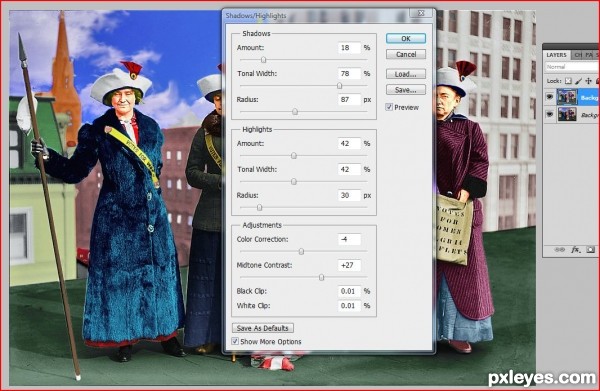Select the bottom Background layer thumbnail
600x391 pixels.
567,114
